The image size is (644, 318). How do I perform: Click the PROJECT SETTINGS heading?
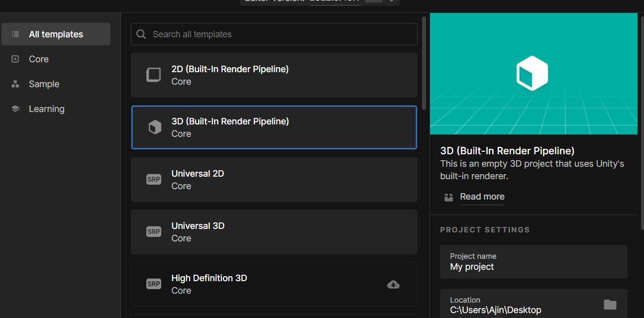(x=485, y=230)
